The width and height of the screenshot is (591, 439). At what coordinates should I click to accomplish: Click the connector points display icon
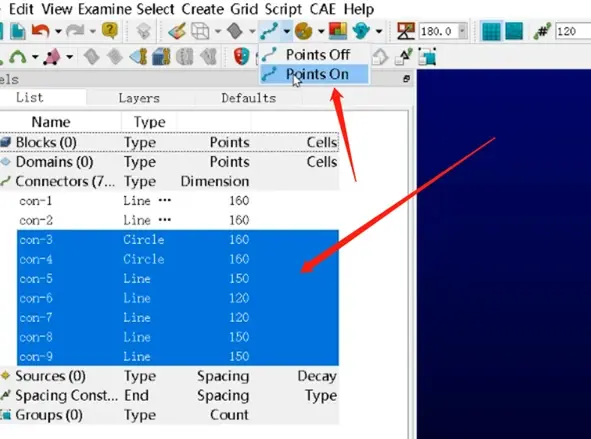click(x=270, y=31)
